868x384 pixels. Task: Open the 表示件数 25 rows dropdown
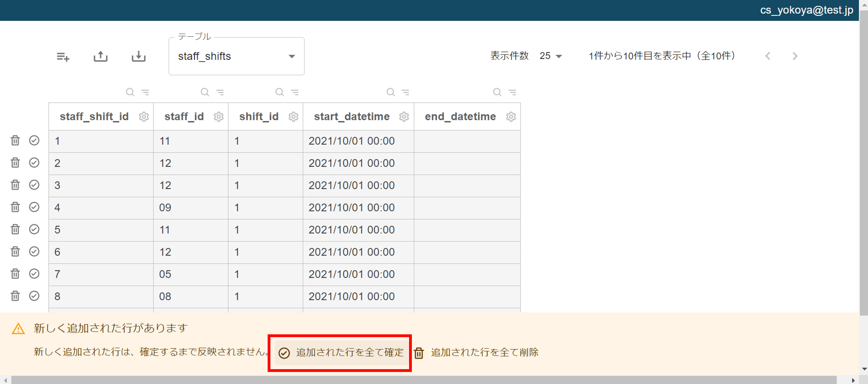[x=551, y=56]
